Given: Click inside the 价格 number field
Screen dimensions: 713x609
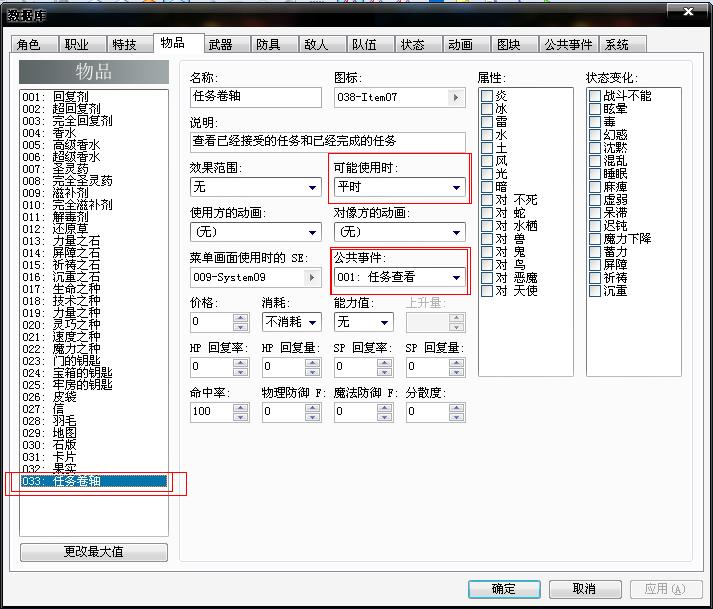Looking at the screenshot, I should pos(211,322).
